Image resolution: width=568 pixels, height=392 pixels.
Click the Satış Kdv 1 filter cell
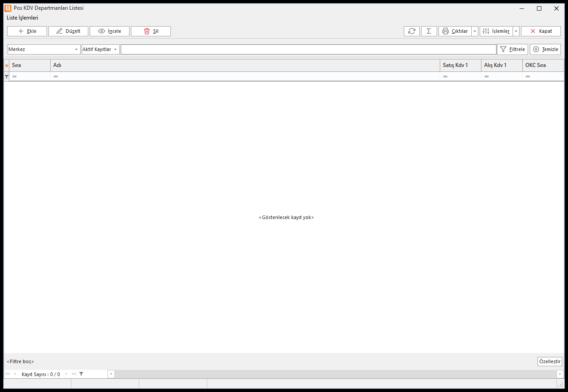pos(461,77)
